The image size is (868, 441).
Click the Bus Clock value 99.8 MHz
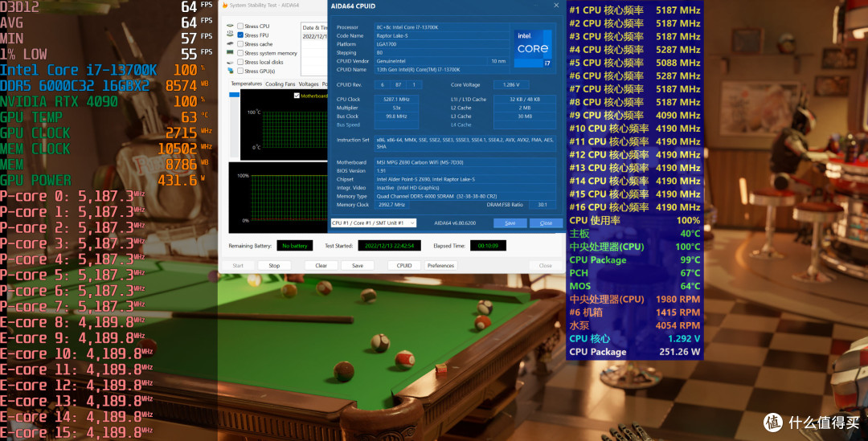pos(396,116)
